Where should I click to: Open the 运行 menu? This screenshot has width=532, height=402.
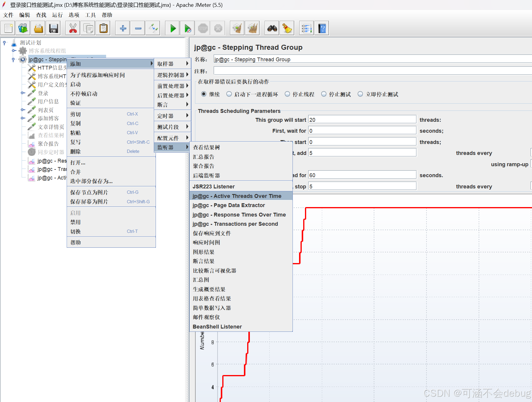click(x=57, y=15)
